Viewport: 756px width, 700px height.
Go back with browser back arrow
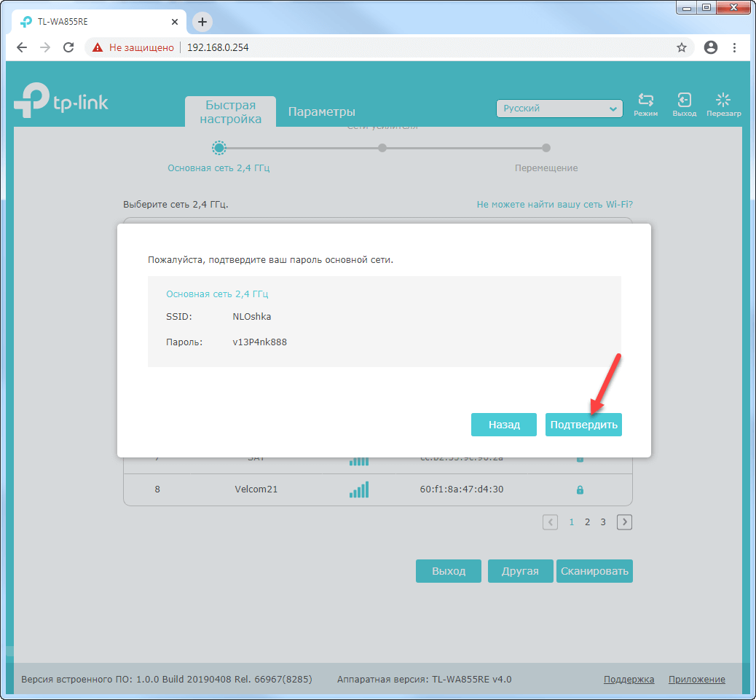click(x=22, y=47)
